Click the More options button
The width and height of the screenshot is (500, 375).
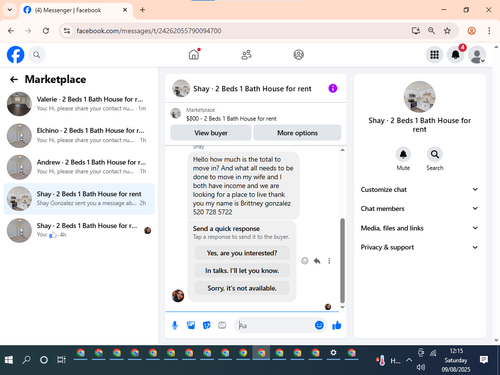297,133
